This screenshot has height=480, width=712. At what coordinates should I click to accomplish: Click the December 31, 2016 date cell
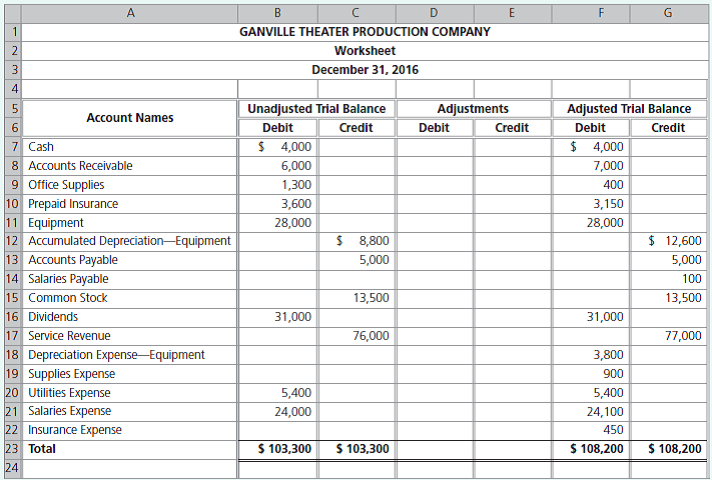tap(365, 70)
